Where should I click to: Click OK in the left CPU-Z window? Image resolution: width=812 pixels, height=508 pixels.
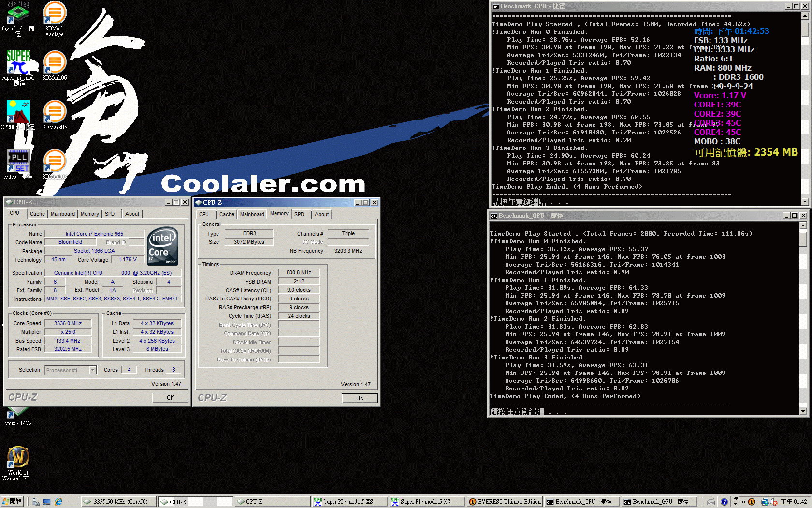[x=170, y=398]
